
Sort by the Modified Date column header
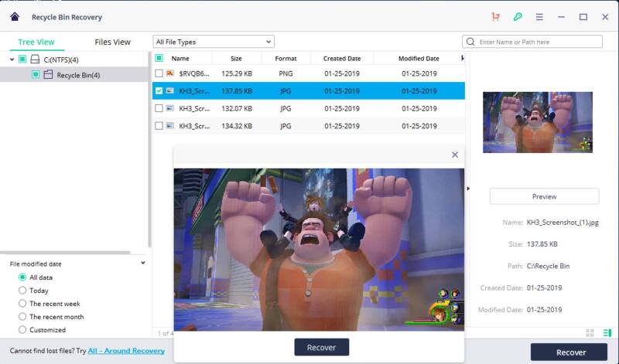coord(419,59)
